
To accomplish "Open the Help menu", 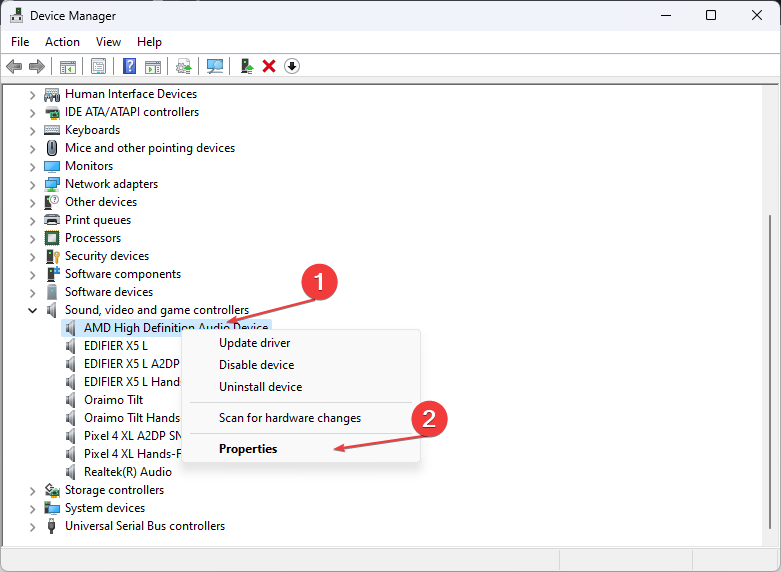I will [149, 42].
